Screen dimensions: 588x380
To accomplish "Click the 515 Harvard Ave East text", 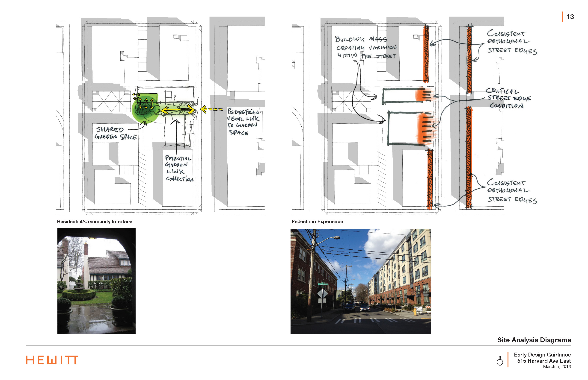I will pos(544,361).
